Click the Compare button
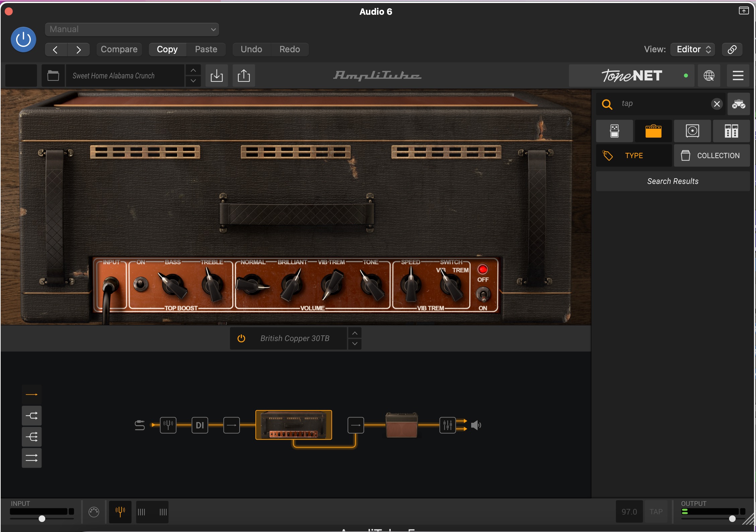This screenshot has width=756, height=532. (119, 49)
